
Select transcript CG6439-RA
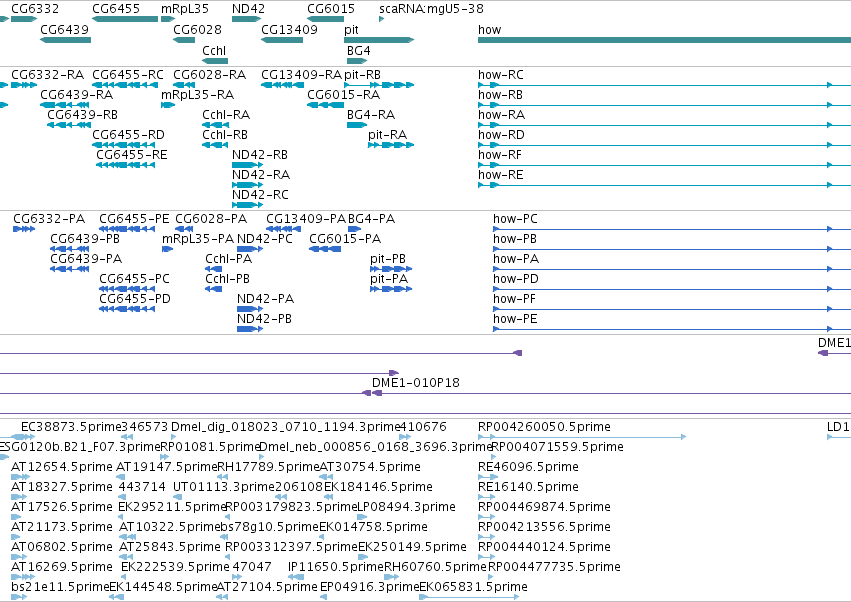[77, 94]
